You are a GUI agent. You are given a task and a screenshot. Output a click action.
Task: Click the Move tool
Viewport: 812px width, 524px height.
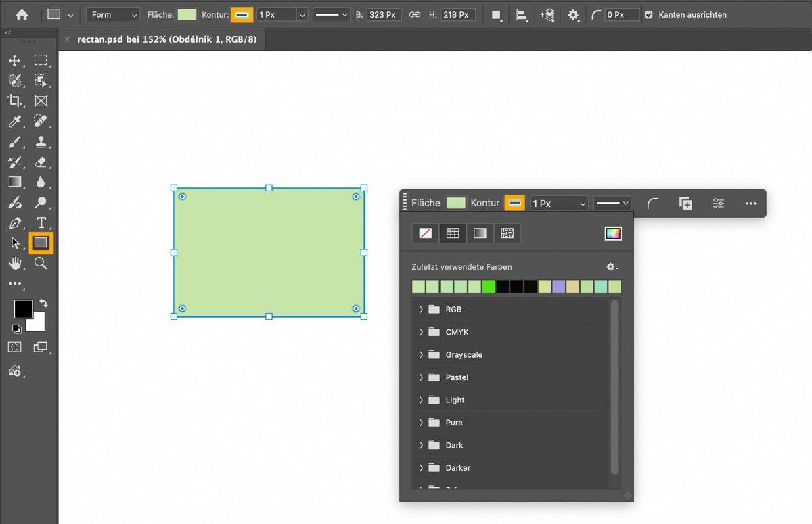pos(15,61)
